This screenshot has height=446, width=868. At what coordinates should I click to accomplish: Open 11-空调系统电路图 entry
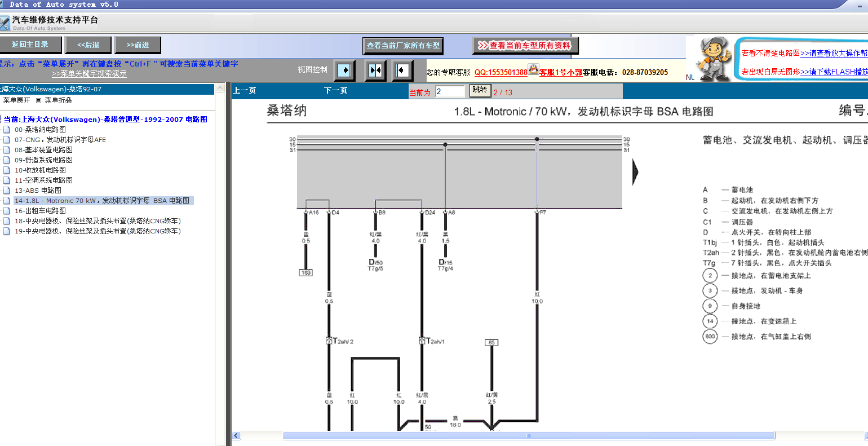click(x=43, y=180)
